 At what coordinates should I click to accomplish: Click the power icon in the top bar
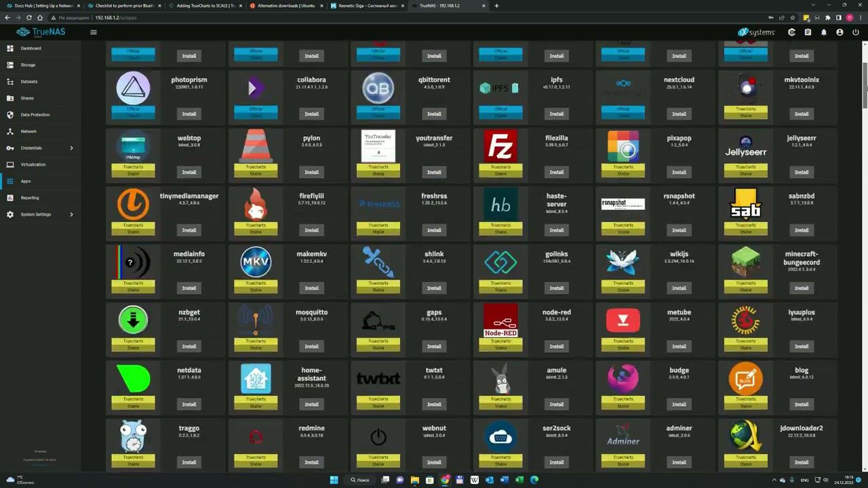click(x=856, y=33)
